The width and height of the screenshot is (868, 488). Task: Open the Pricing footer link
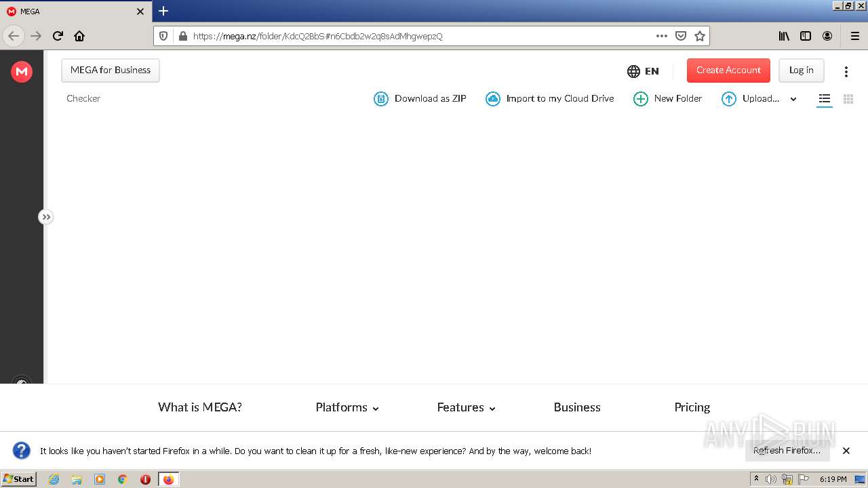pos(692,407)
